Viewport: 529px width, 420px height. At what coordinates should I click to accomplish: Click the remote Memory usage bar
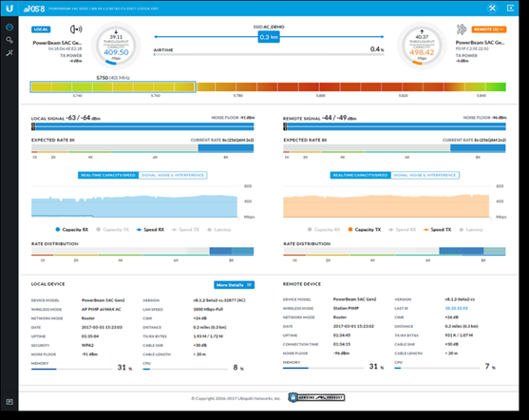pyautogui.click(x=323, y=368)
